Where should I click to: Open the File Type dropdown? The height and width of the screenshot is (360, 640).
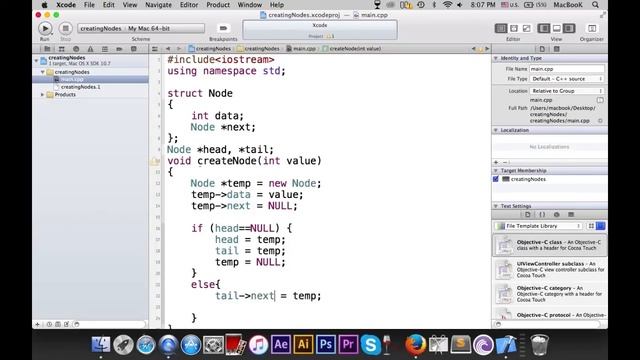pos(567,79)
